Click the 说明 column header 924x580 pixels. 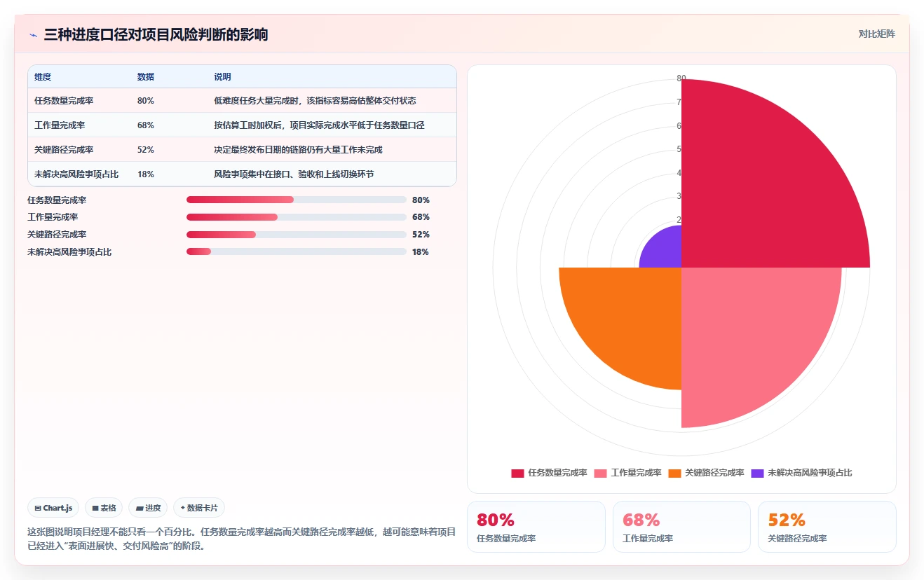coord(222,77)
